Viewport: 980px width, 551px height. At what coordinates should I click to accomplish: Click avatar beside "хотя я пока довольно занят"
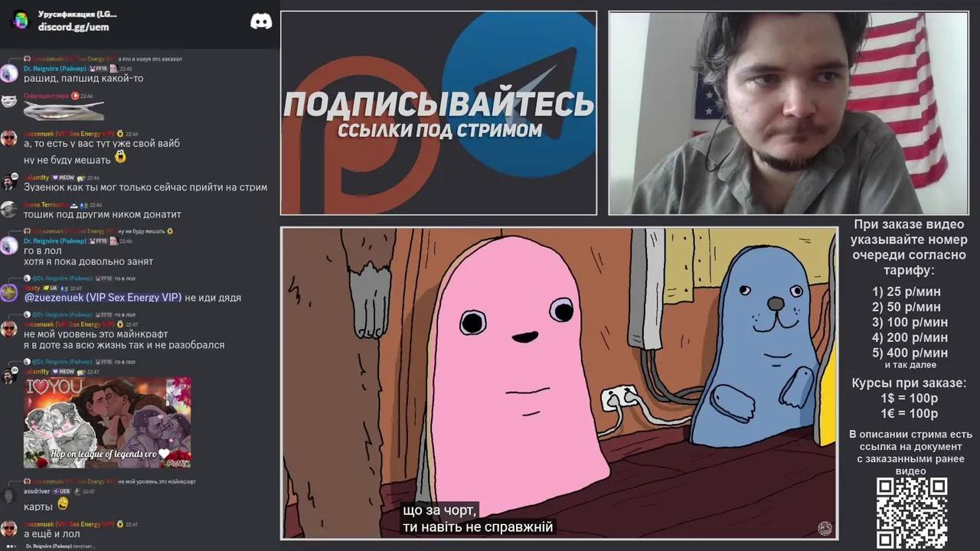pyautogui.click(x=9, y=246)
